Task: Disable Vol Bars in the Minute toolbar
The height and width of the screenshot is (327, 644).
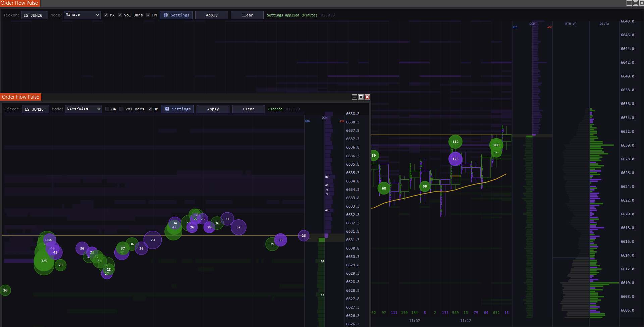Action: (x=120, y=15)
